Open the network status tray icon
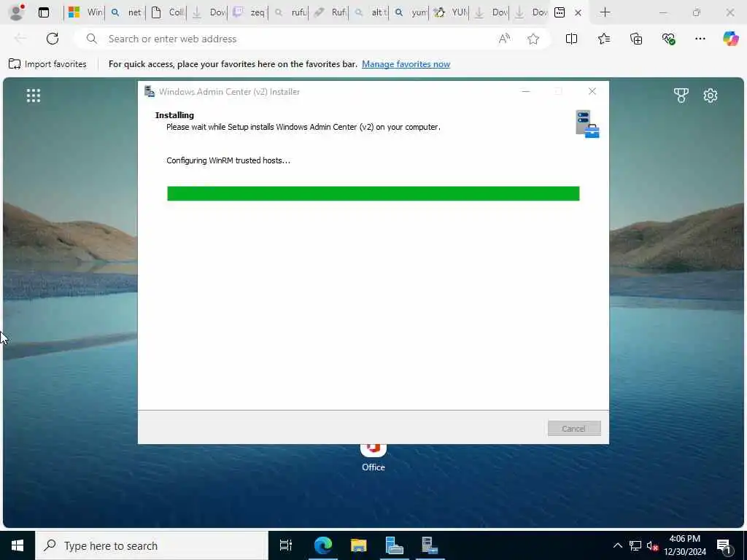Viewport: 747px width, 560px height. (635, 545)
